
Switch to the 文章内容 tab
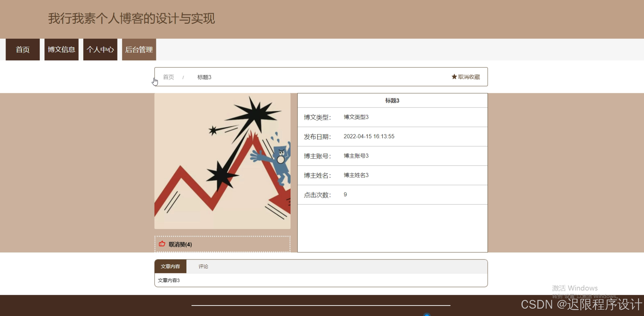coord(170,266)
